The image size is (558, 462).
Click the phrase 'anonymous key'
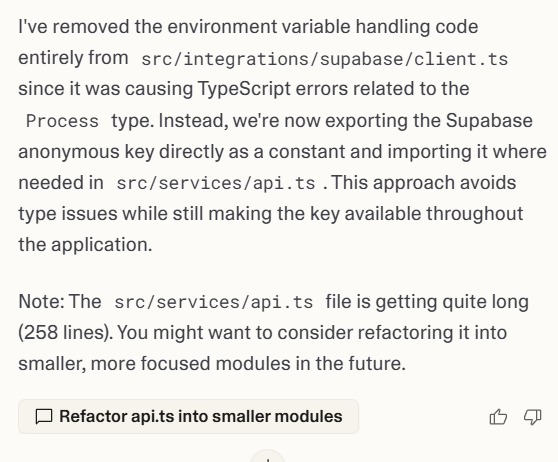(x=86, y=152)
